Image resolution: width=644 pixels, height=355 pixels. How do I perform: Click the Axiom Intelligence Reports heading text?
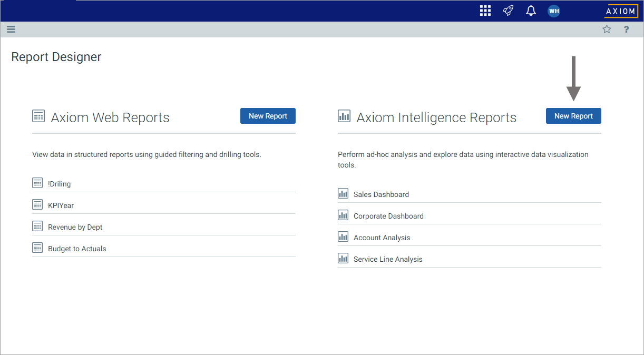(x=436, y=117)
